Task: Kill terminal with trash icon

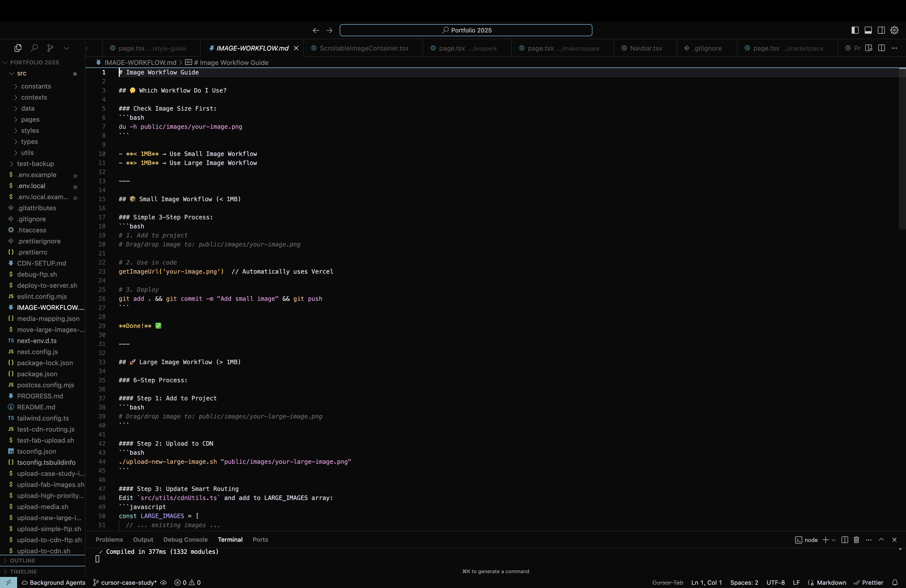Action: click(856, 540)
